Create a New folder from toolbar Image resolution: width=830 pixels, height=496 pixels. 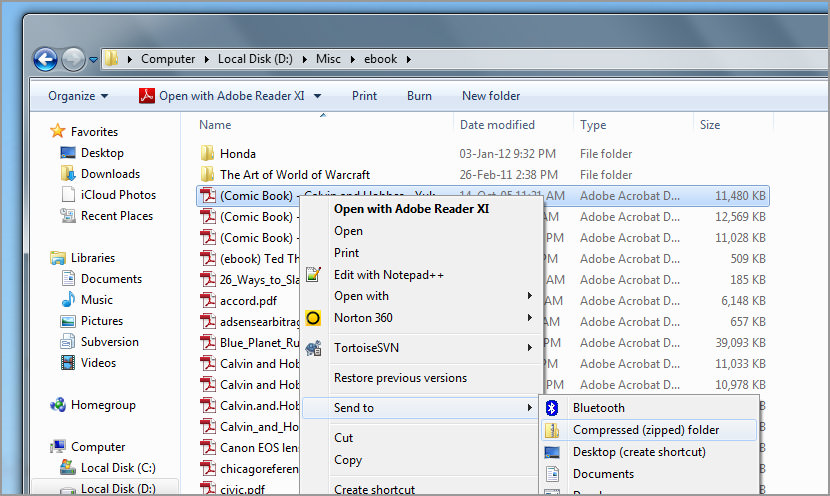pyautogui.click(x=491, y=96)
